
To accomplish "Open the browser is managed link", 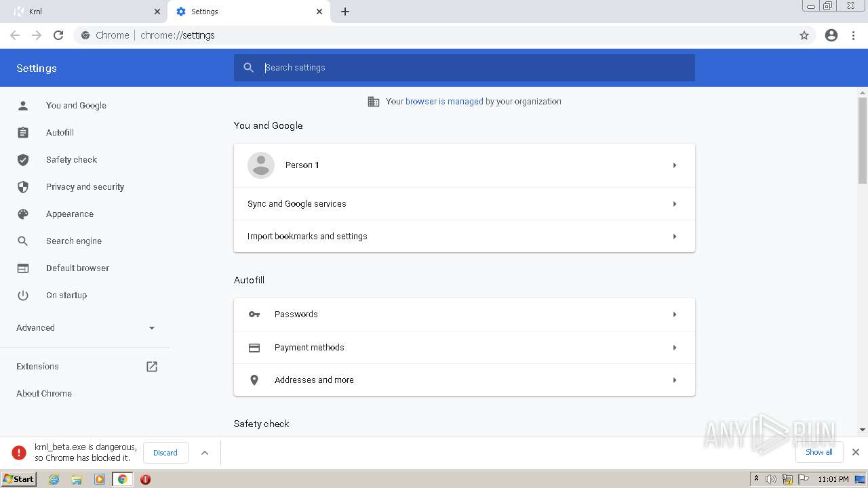I will pos(444,102).
